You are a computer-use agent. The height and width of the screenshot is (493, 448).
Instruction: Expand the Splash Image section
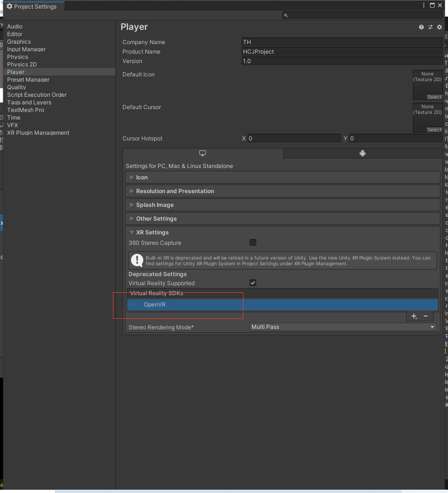click(x=282, y=205)
